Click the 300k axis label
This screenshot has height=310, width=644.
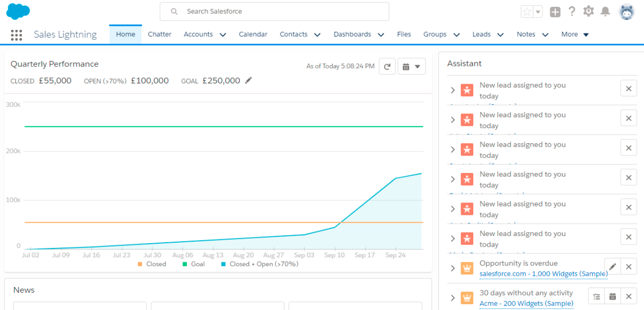tap(13, 105)
